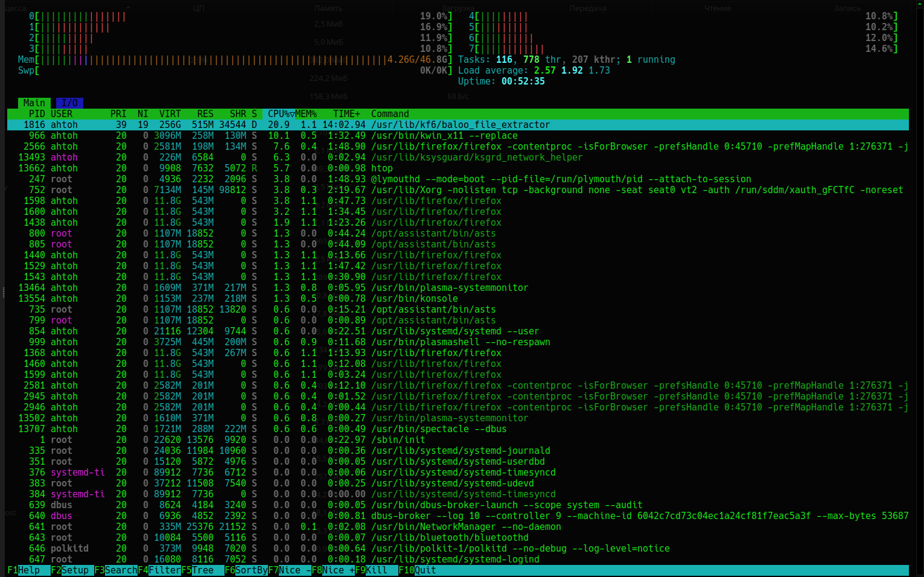Select the firefox contentproc row PID 2566
Image resolution: width=924 pixels, height=577 pixels.
[458, 147]
